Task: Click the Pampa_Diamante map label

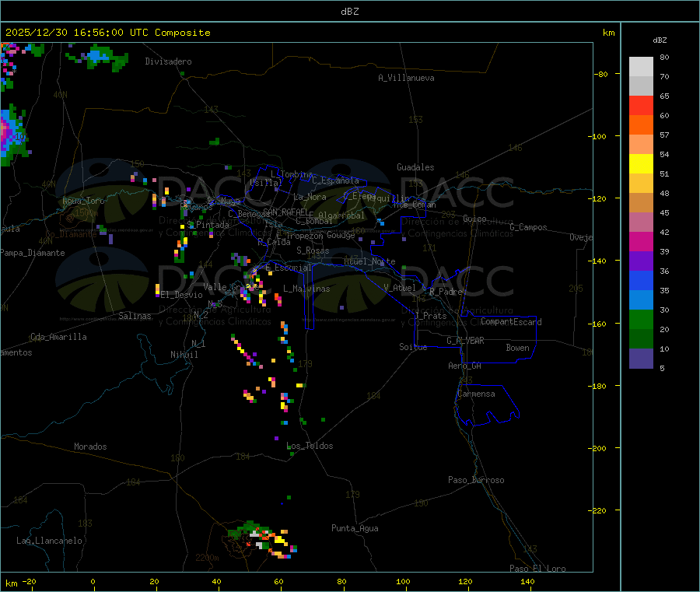Action: click(32, 253)
